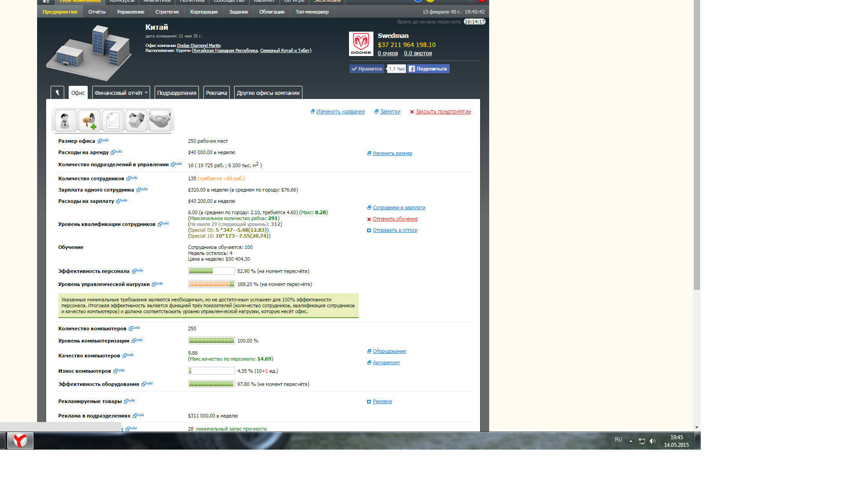868x488 pixels.
Task: Click Отправить в отпуск link
Action: pos(395,230)
